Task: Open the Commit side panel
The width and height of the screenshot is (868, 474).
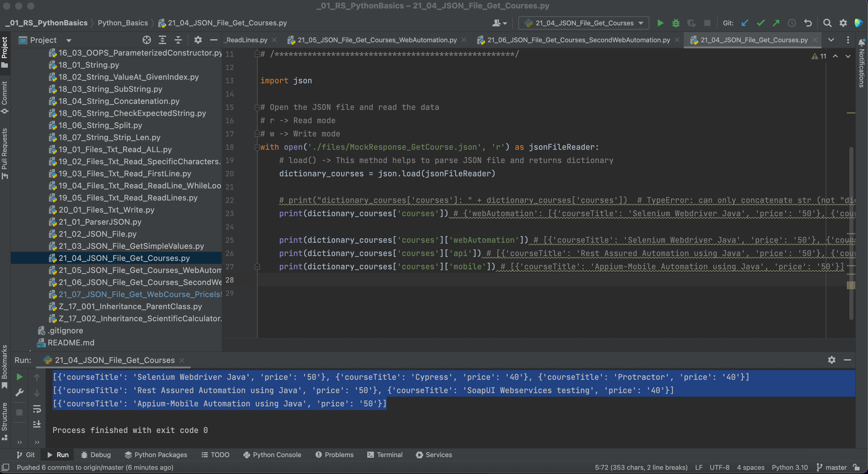Action: 5,97
